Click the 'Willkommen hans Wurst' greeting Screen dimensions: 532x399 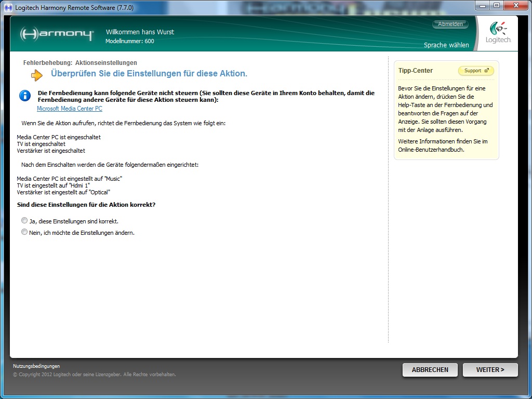[x=140, y=32]
